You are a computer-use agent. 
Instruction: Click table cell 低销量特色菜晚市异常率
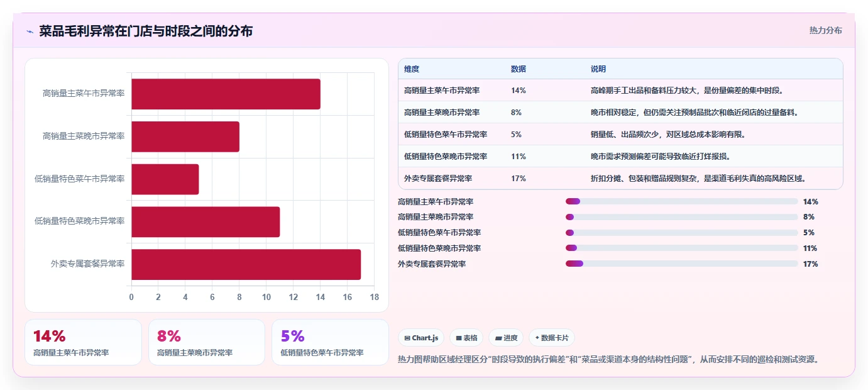tap(446, 156)
